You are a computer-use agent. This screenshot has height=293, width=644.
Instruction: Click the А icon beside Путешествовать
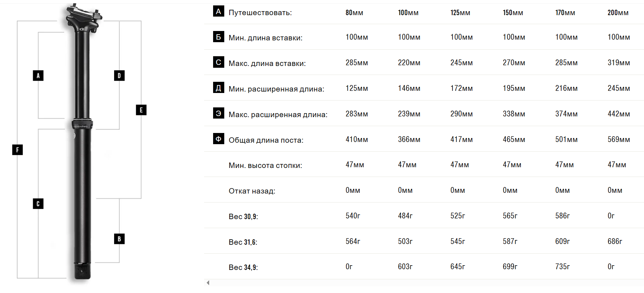click(219, 11)
